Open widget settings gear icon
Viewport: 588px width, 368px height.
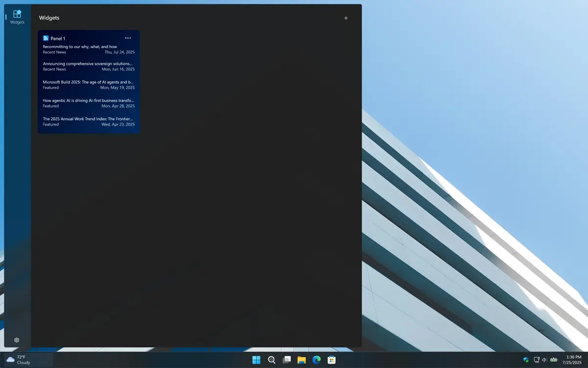[x=17, y=340]
